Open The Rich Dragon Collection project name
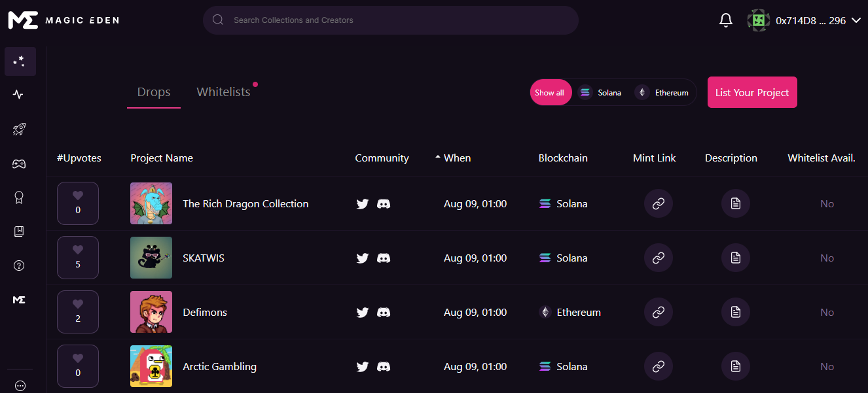 pyautogui.click(x=245, y=204)
